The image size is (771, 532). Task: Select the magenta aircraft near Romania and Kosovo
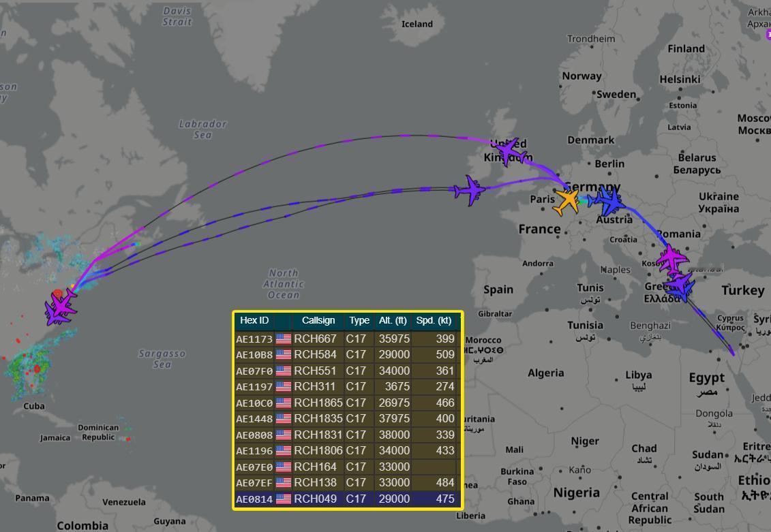(672, 259)
